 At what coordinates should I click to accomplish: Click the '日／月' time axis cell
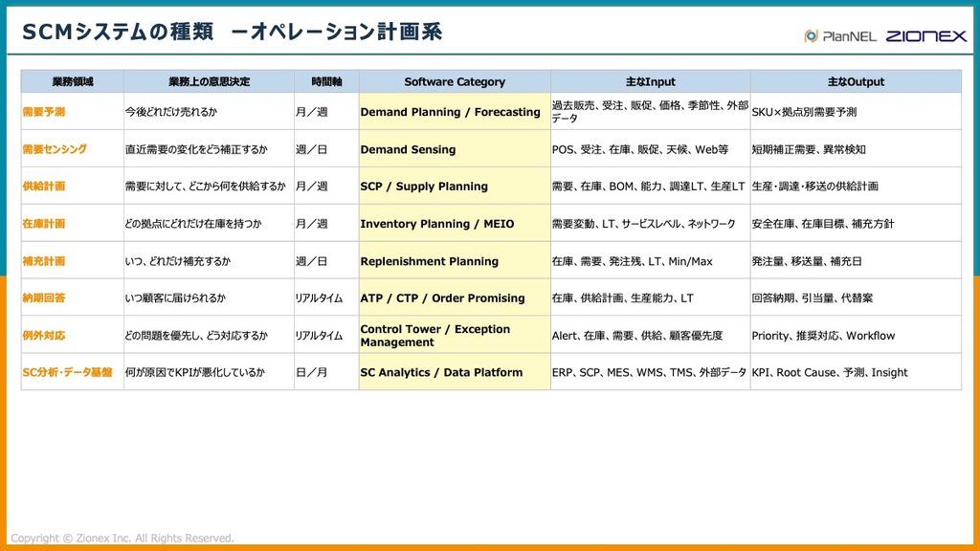point(326,372)
